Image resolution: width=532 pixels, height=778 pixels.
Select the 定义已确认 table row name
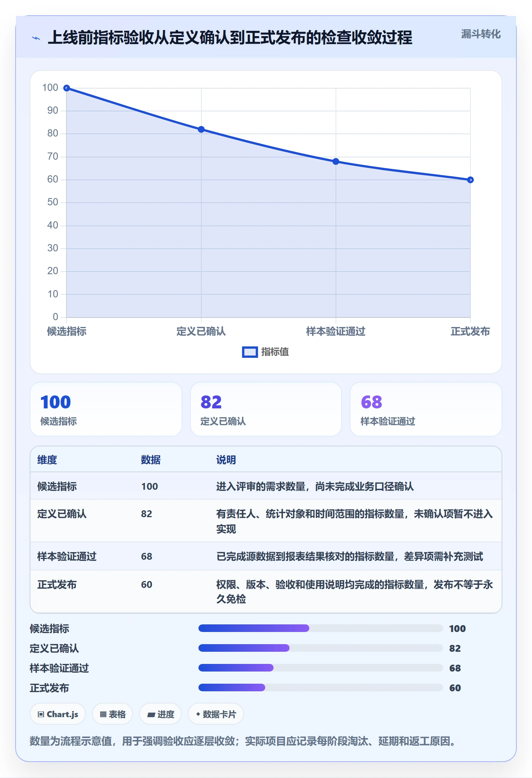click(x=62, y=514)
